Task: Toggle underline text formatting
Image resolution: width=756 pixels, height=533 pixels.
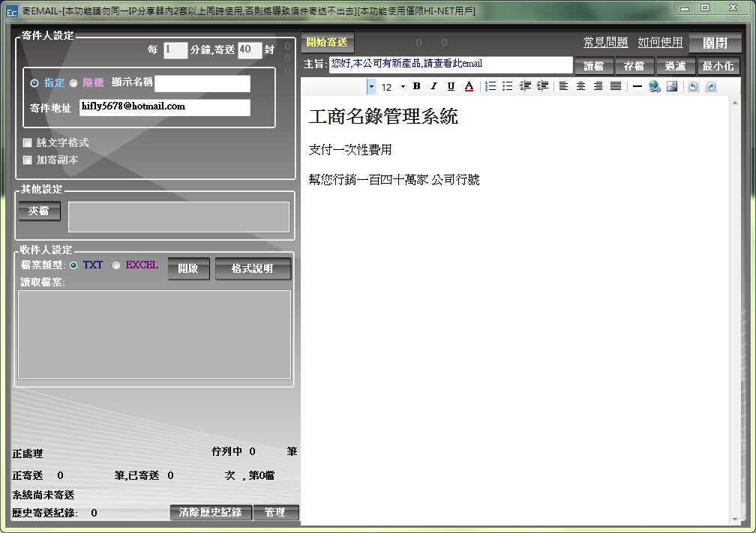Action: click(x=451, y=86)
